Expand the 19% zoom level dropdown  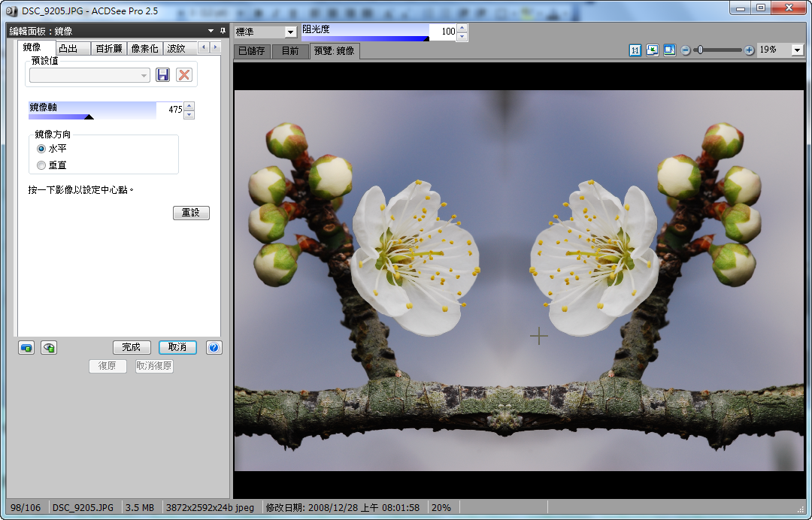797,50
